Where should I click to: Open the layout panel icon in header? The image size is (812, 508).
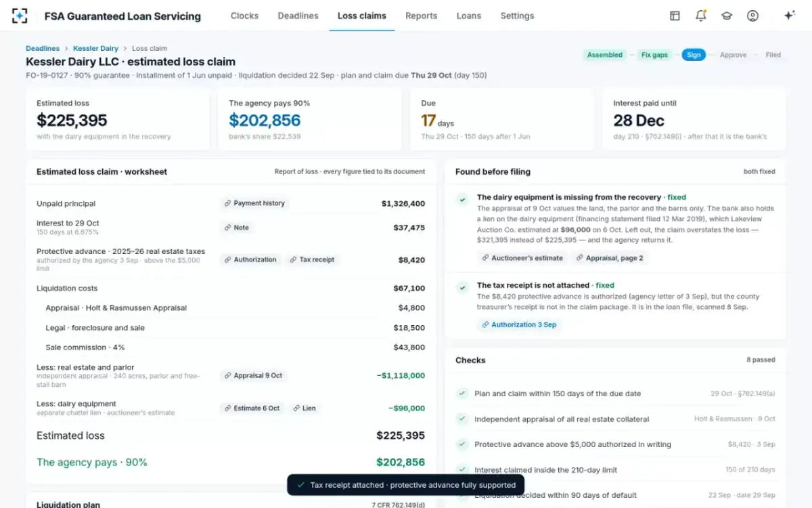(x=675, y=16)
